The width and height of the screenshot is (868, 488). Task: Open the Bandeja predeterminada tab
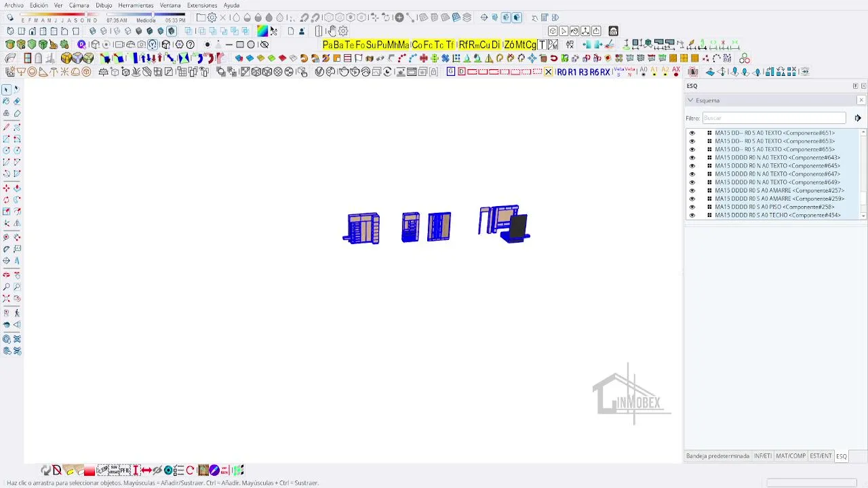[717, 456]
